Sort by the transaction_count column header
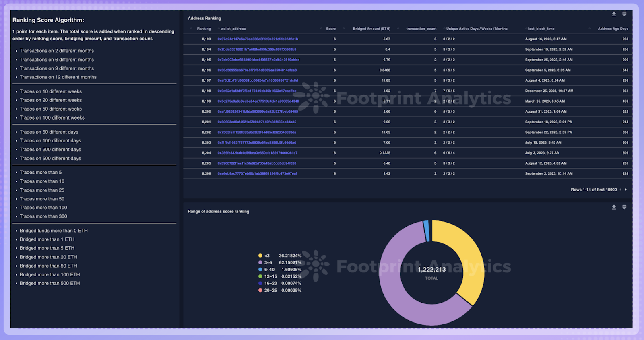Viewport: 644px width, 340px height. [421, 29]
